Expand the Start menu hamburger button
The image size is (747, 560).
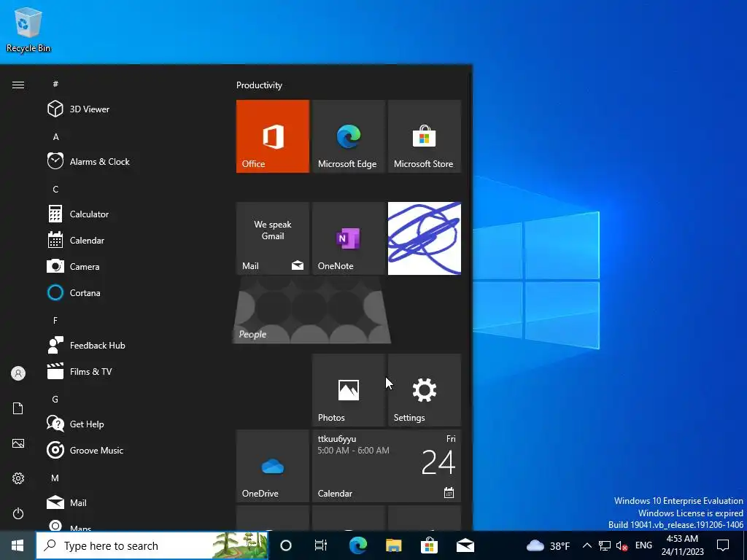[18, 85]
